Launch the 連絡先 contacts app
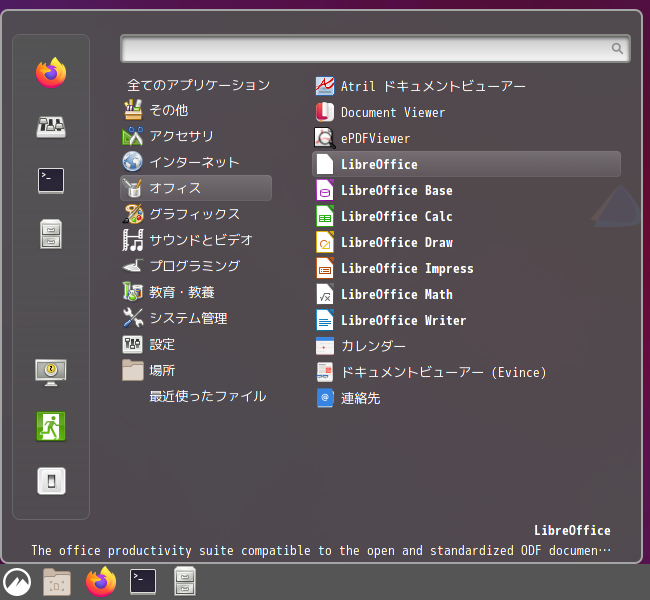 coord(466,398)
